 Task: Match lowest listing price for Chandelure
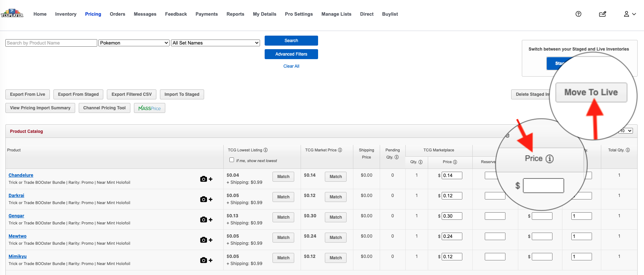pos(283,177)
